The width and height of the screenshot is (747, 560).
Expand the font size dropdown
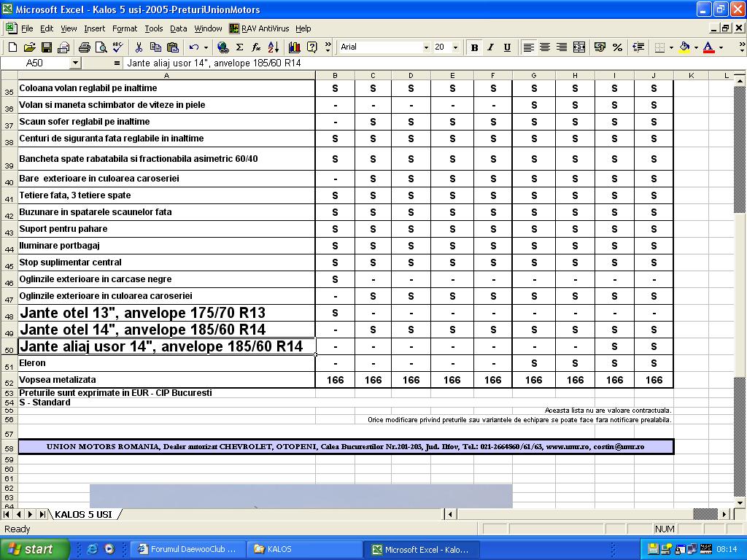pos(455,47)
